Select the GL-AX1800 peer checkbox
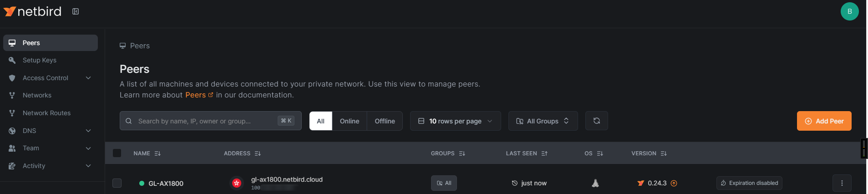This screenshot has height=194, width=868. pyautogui.click(x=117, y=183)
